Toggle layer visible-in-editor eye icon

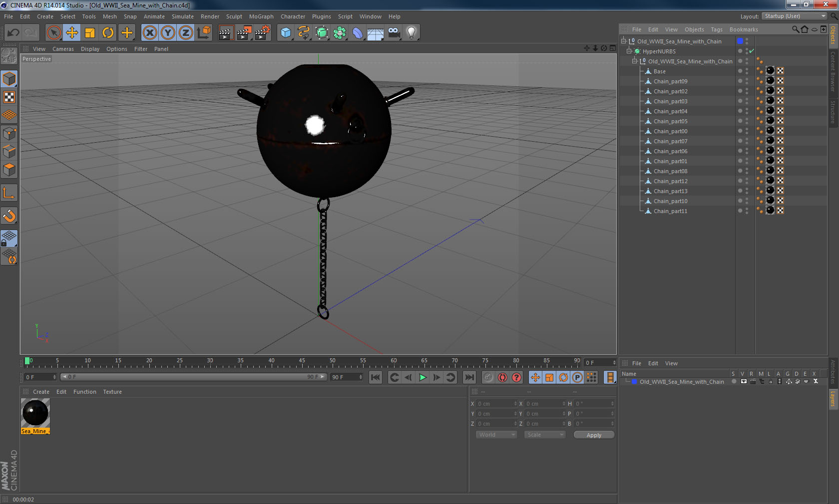(x=743, y=381)
